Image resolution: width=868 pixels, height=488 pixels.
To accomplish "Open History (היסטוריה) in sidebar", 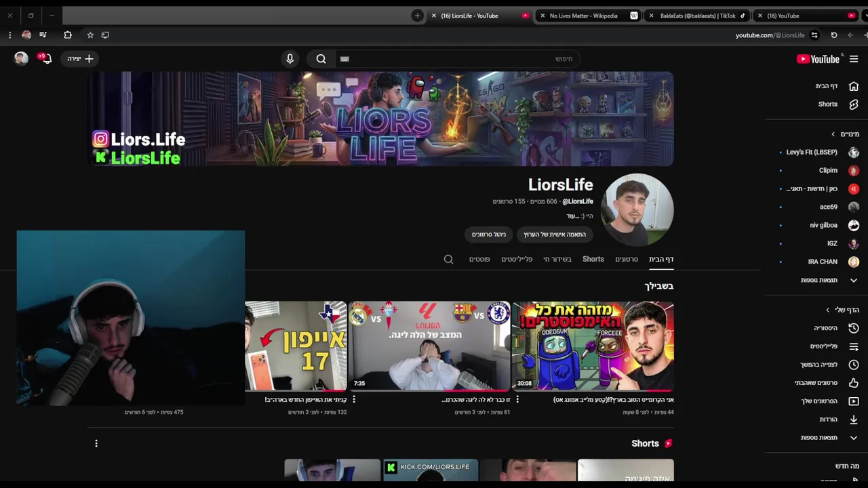I will click(835, 328).
